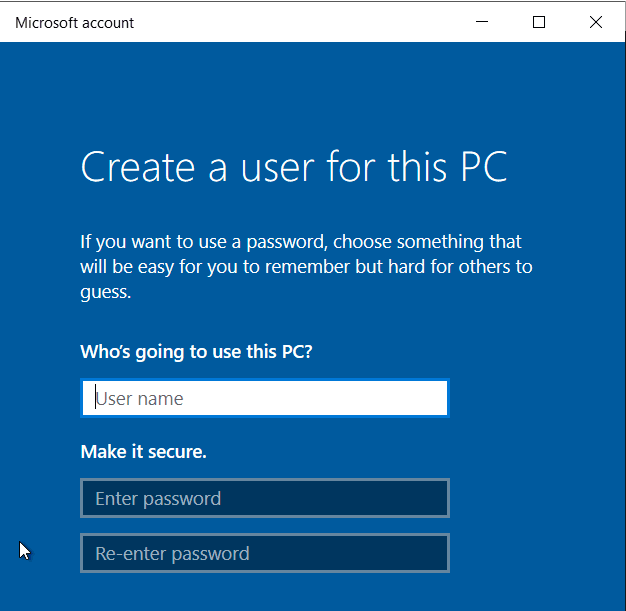Click the 'Microsoft account' window title
Viewport: 626px width, 611px height.
tap(74, 23)
